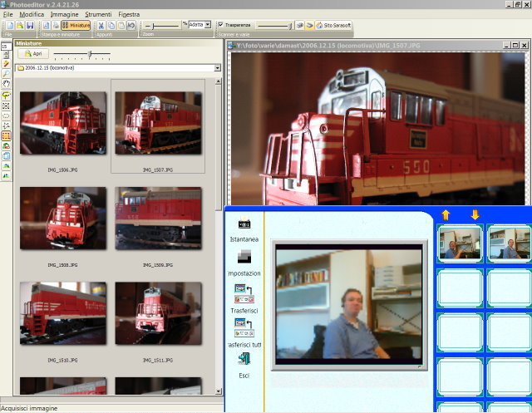Open the Finestra menu
Image resolution: width=532 pixels, height=413 pixels.
coord(129,14)
